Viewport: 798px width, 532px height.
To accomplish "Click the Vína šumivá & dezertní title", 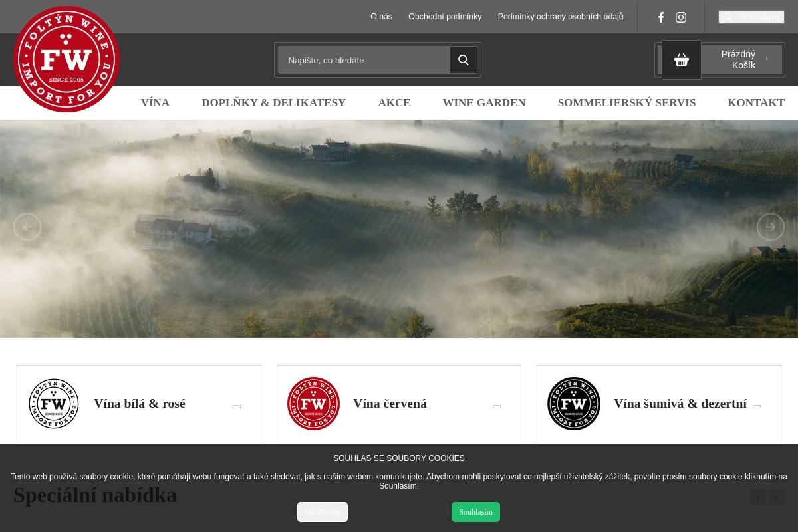I will pyautogui.click(x=680, y=404).
